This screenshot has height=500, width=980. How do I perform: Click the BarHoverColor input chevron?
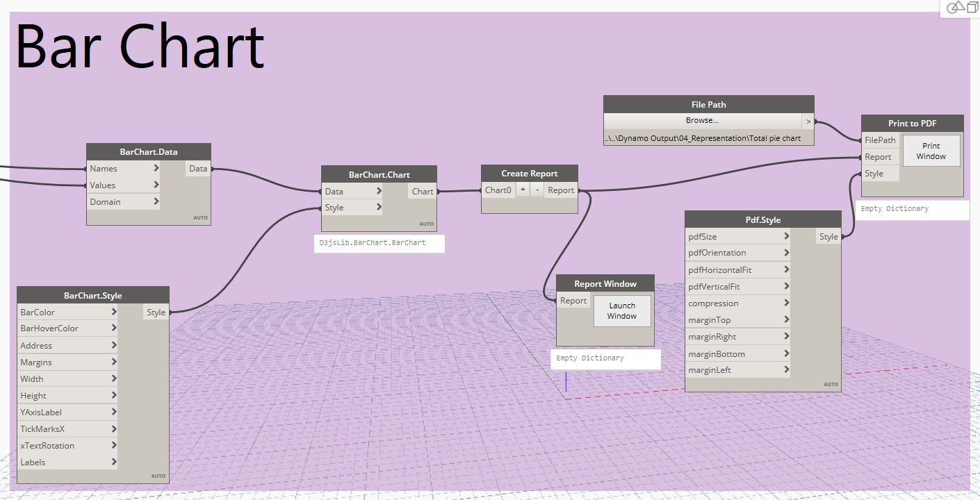point(114,328)
